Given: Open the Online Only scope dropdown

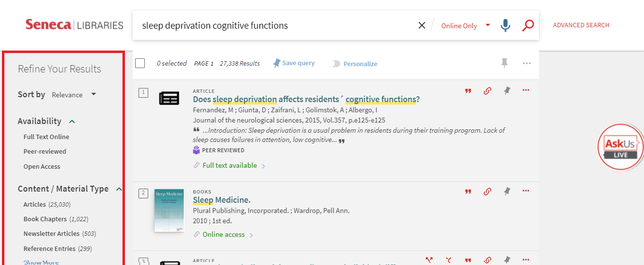Looking at the screenshot, I should point(465,26).
